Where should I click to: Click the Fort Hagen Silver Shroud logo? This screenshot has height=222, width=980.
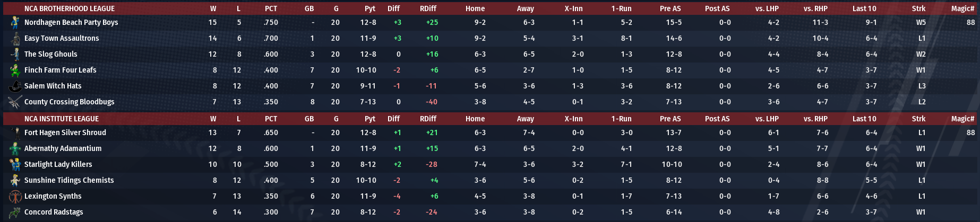15,132
